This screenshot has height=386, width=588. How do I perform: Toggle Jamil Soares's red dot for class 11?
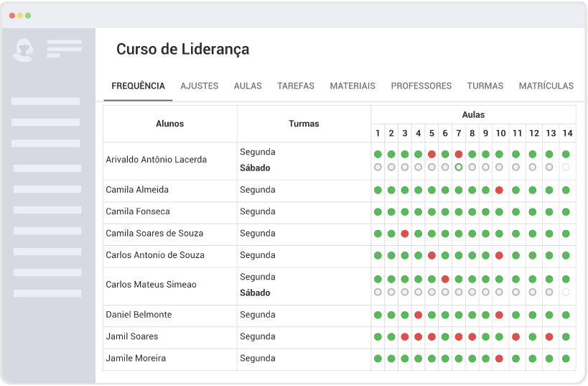[516, 337]
